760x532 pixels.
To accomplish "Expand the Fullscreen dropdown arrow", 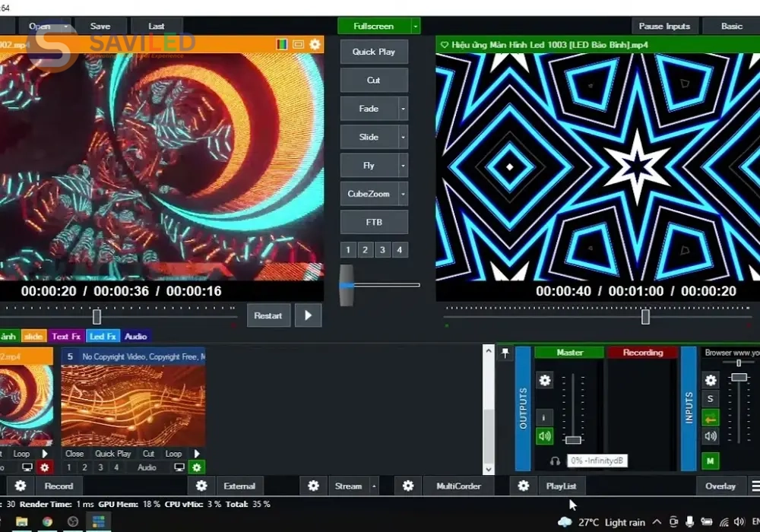I will click(x=416, y=26).
